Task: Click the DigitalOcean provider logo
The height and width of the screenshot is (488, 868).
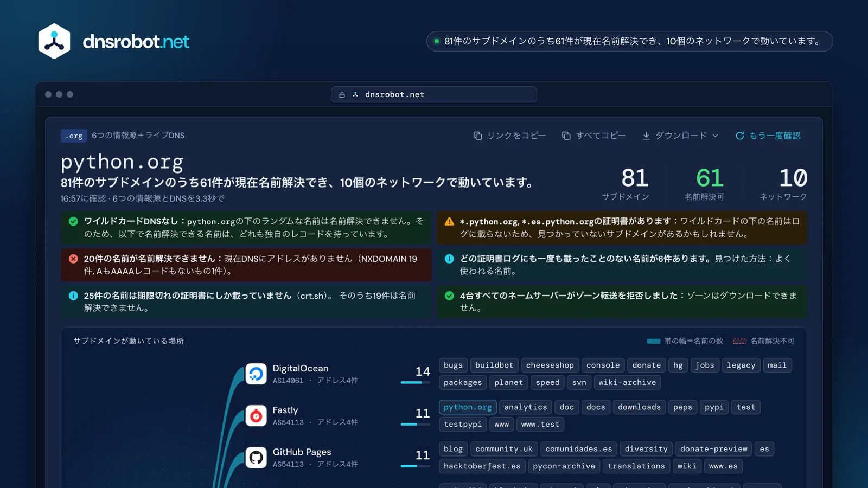Action: pos(256,374)
